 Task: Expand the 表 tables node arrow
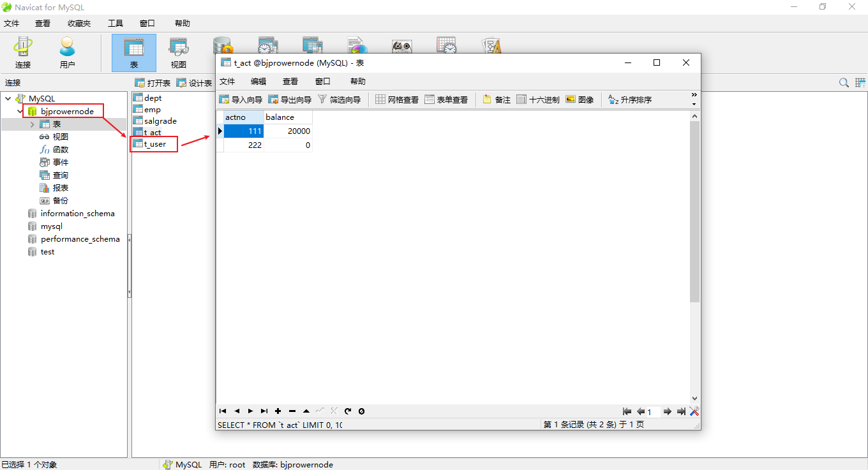(33, 124)
